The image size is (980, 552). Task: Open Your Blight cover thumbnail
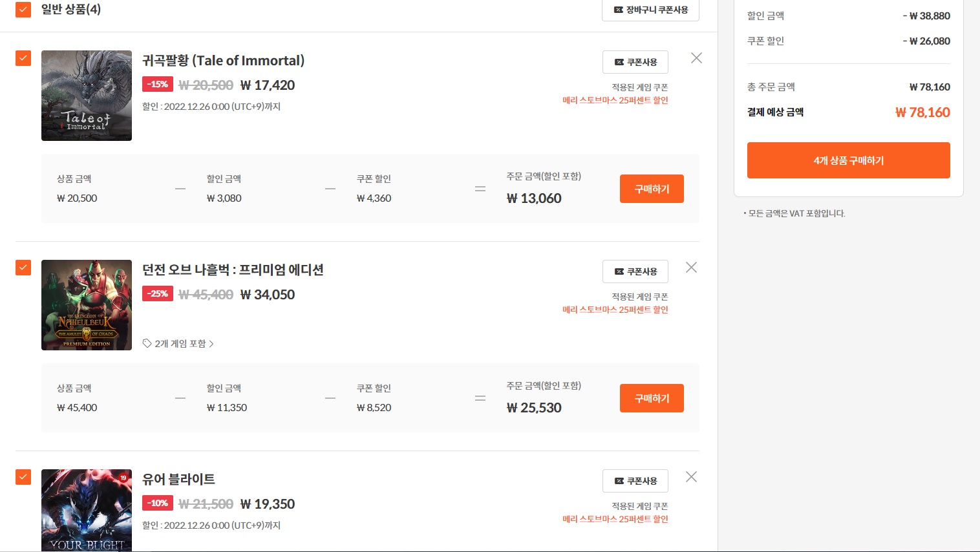(x=87, y=510)
